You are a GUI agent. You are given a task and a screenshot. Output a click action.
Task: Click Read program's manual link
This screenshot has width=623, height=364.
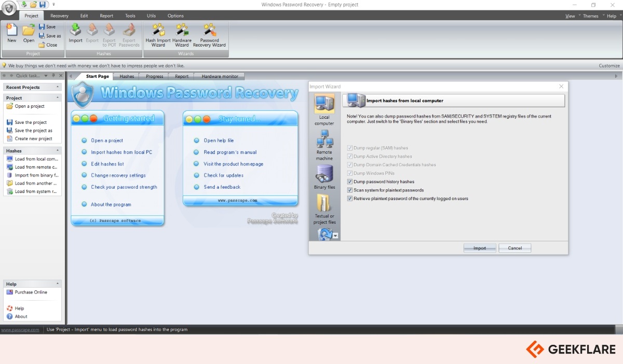(x=230, y=152)
